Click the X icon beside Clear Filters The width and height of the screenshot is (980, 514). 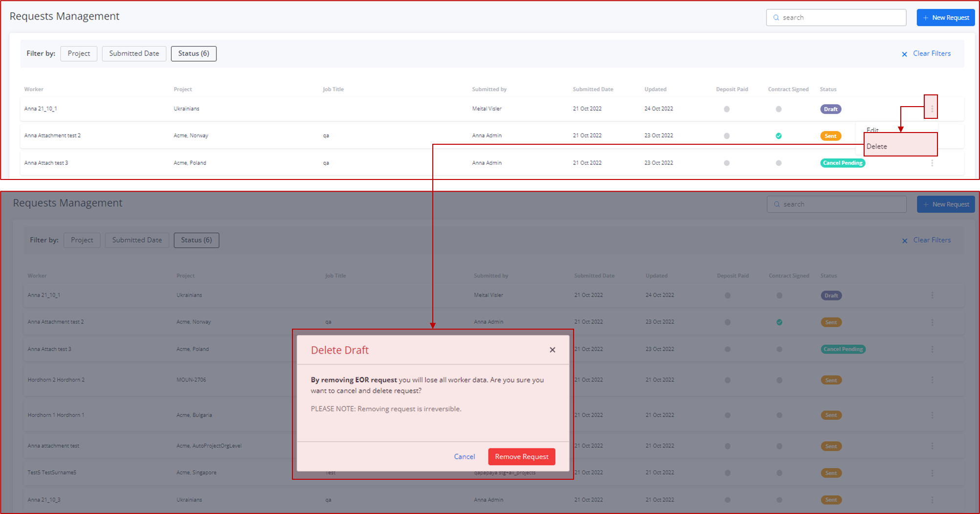905,54
